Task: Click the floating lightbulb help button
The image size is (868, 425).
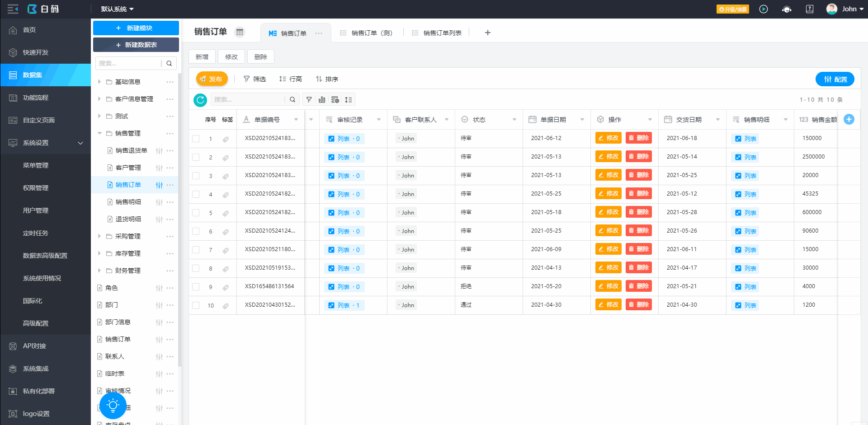Action: coord(113,405)
